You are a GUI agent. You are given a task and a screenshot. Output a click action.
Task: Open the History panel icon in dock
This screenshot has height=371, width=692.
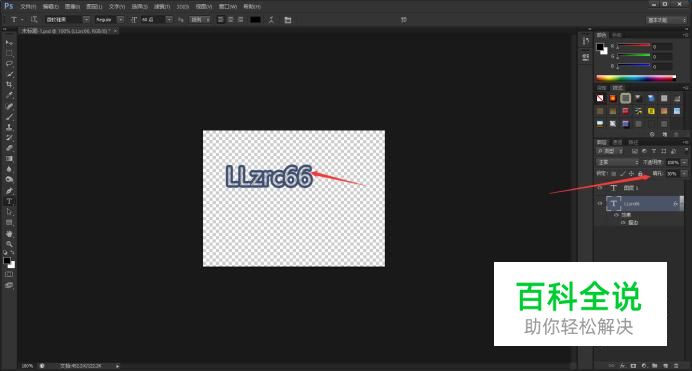[x=586, y=41]
